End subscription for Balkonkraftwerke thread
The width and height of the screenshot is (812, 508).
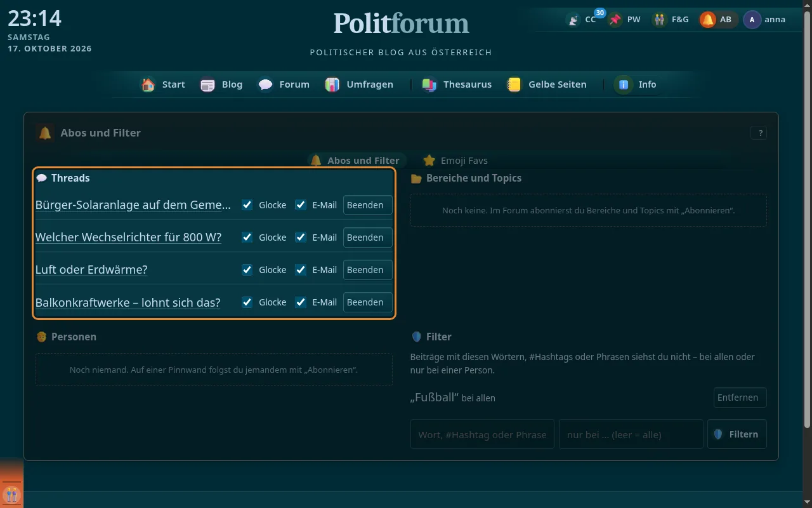[x=368, y=302]
